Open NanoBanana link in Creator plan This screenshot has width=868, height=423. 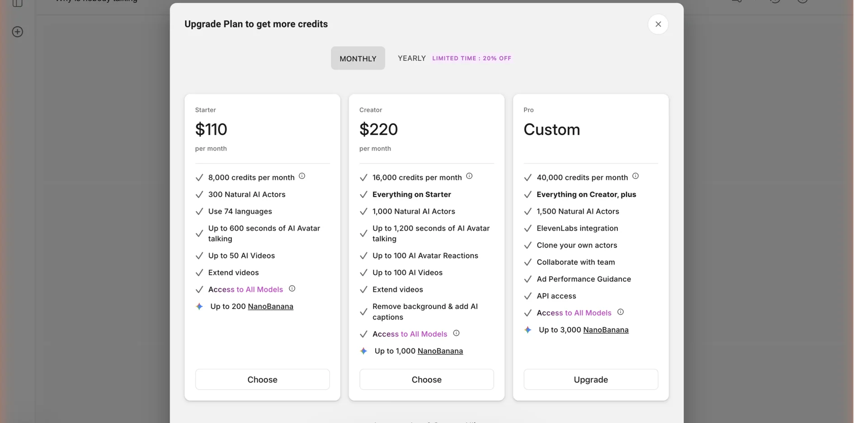click(x=440, y=351)
